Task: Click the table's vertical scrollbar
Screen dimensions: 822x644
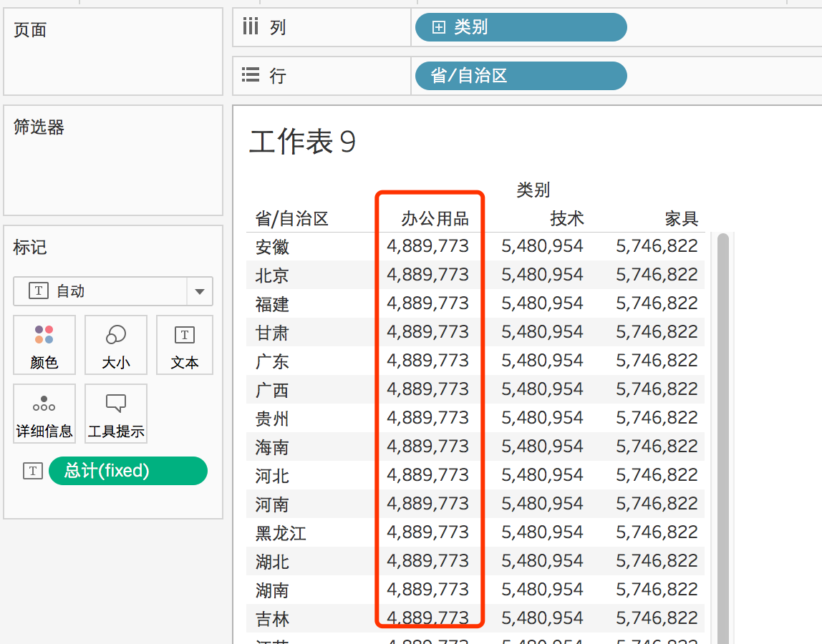Action: [723, 438]
